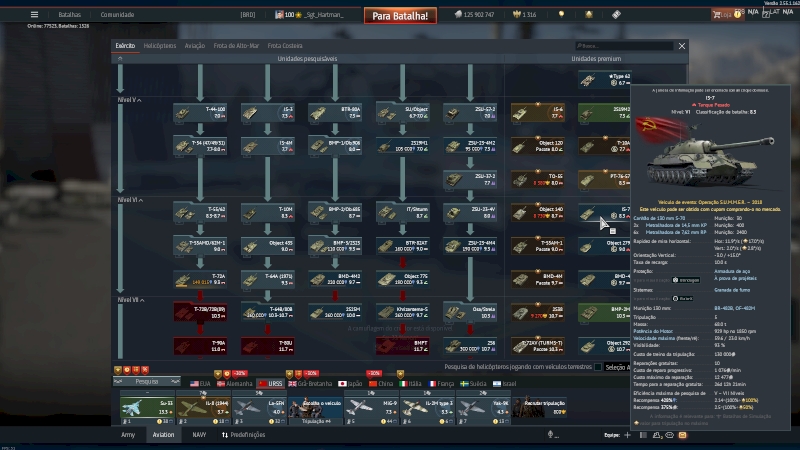Switch to the Exército tab
This screenshot has width=800, height=450.
(125, 46)
